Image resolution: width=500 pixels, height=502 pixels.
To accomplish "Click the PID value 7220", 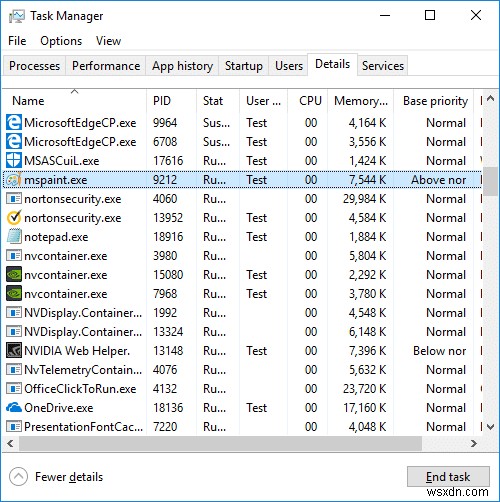I will point(165,427).
